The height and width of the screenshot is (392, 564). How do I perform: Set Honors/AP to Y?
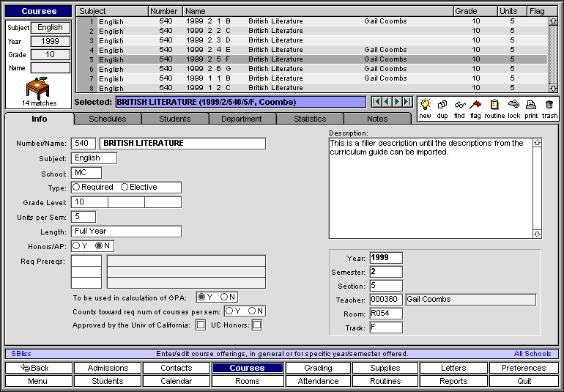pos(76,246)
